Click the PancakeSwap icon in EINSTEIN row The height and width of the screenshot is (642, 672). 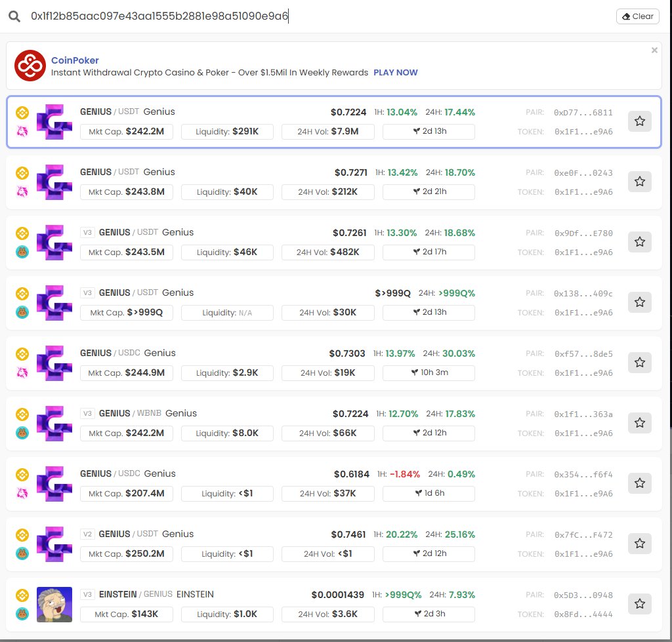22,614
